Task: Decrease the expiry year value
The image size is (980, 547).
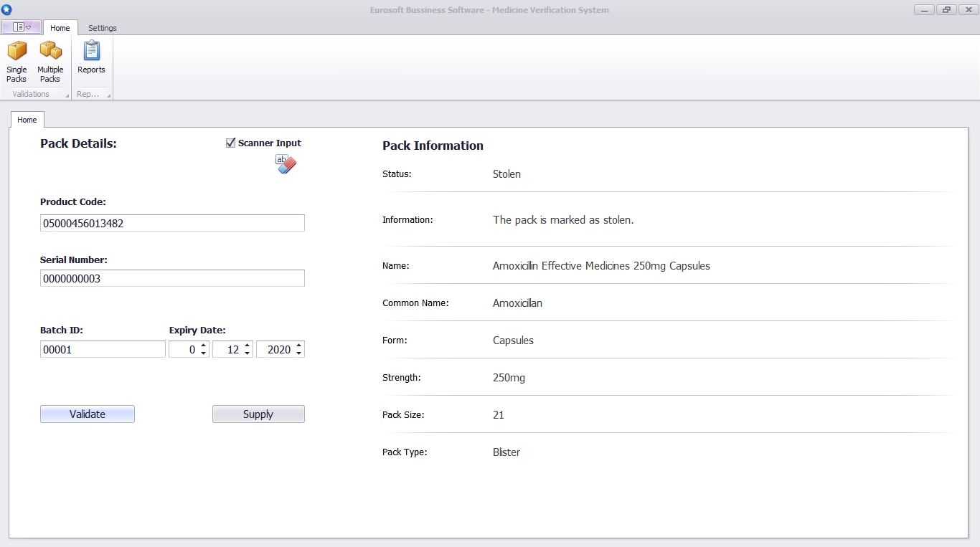Action: [299, 353]
